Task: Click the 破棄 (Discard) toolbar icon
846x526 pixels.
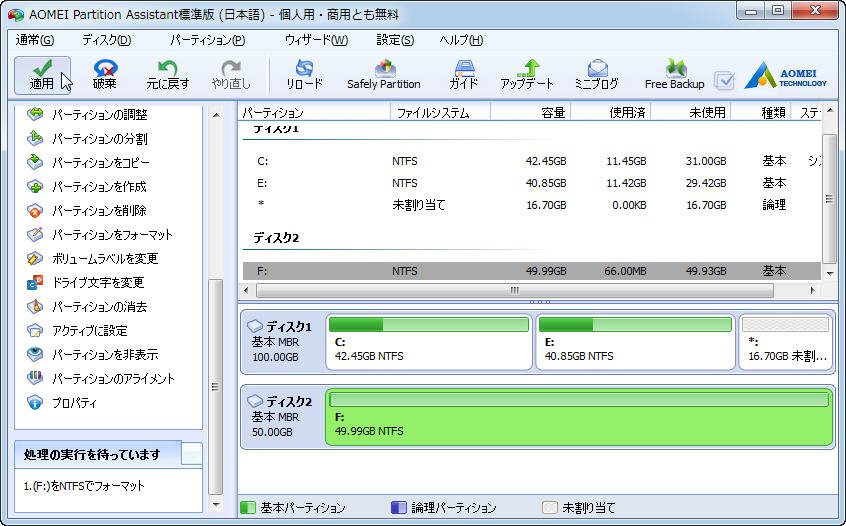Action: click(105, 75)
